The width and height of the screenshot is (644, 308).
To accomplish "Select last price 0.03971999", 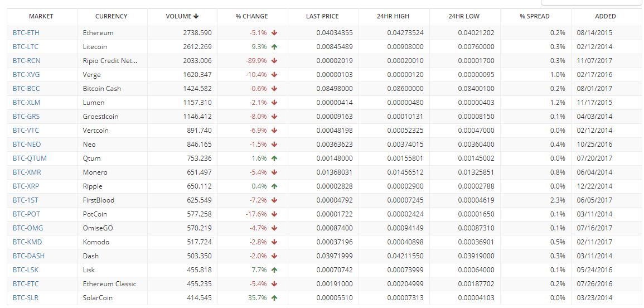I will (x=335, y=256).
